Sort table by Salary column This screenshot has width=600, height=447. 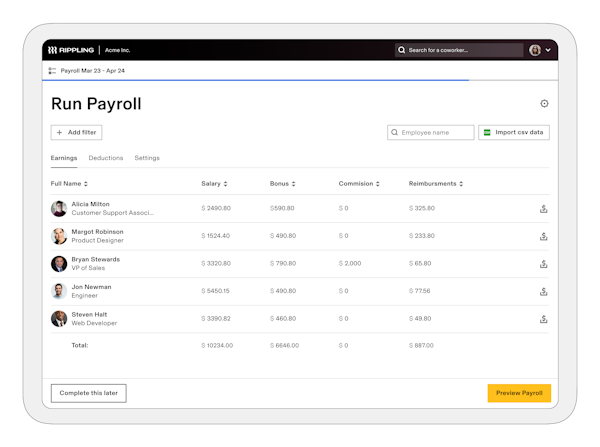(214, 184)
